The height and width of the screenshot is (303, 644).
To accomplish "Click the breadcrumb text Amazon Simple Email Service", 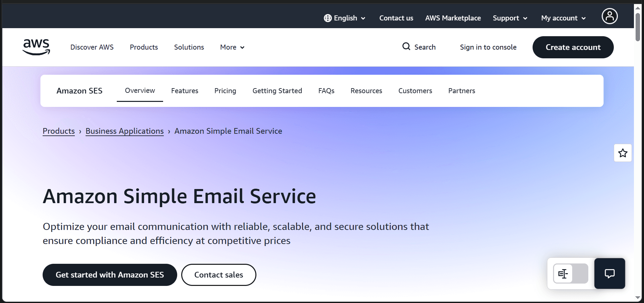I will [x=228, y=131].
